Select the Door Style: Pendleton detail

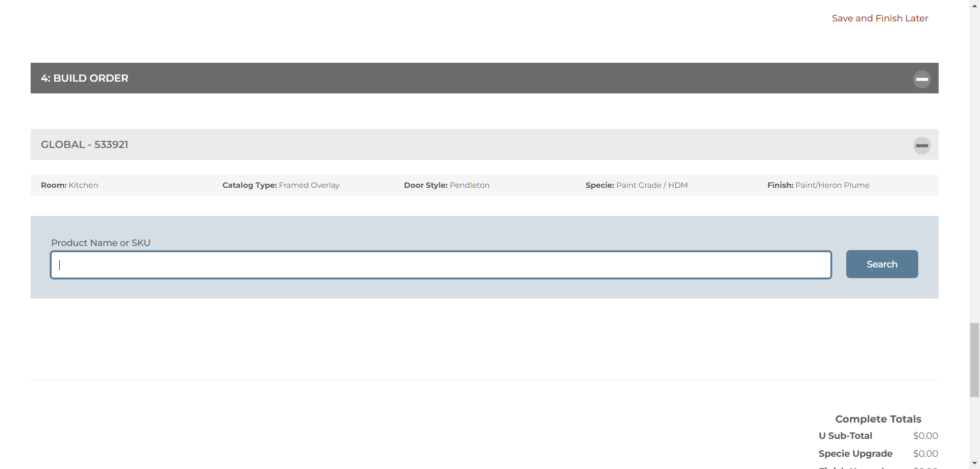pyautogui.click(x=447, y=185)
